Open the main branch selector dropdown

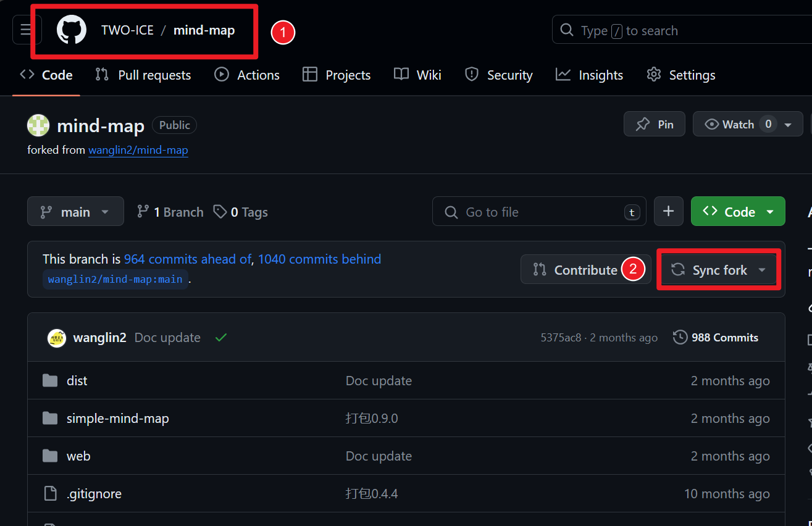[x=75, y=212]
